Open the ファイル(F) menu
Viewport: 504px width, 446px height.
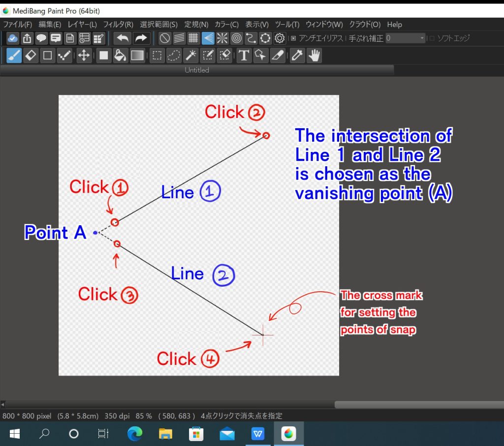point(17,24)
